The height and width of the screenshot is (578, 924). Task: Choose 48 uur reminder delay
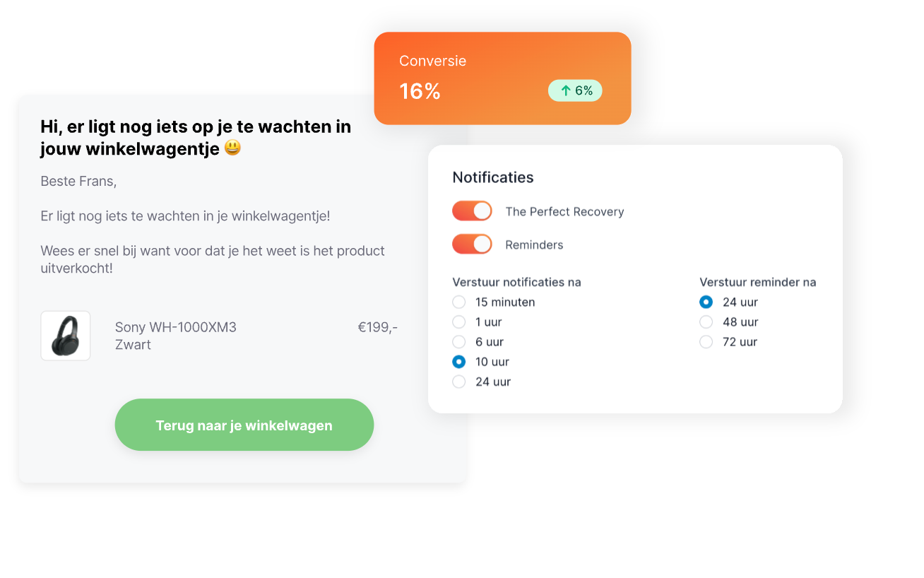[706, 322]
